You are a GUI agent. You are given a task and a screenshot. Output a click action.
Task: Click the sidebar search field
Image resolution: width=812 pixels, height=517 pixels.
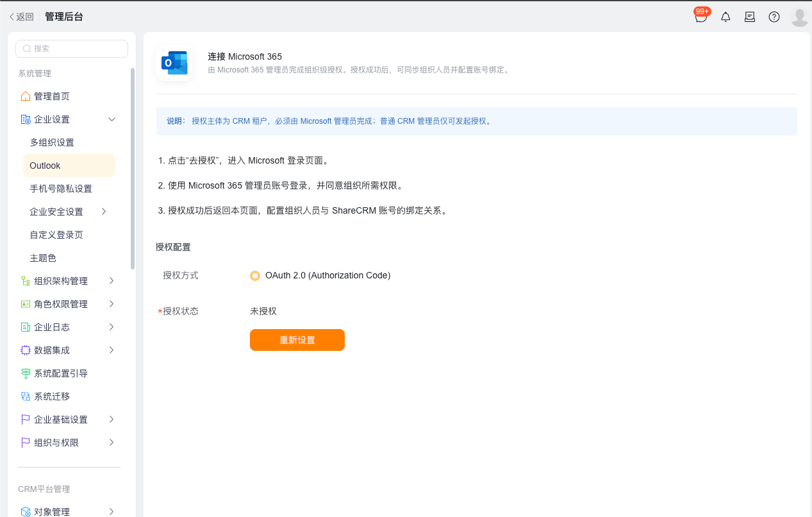pyautogui.click(x=72, y=49)
